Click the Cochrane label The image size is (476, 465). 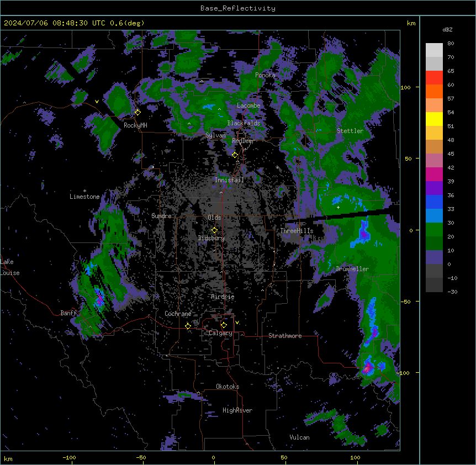pos(178,314)
